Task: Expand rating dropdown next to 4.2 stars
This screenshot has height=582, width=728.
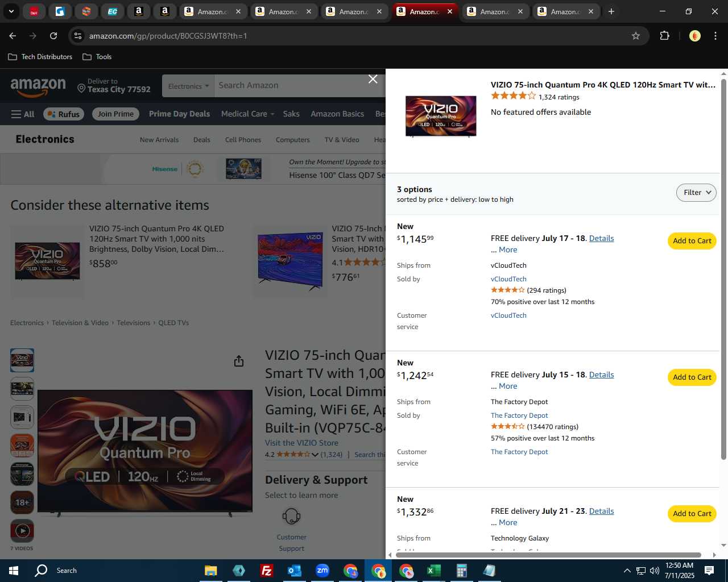Action: click(x=315, y=455)
